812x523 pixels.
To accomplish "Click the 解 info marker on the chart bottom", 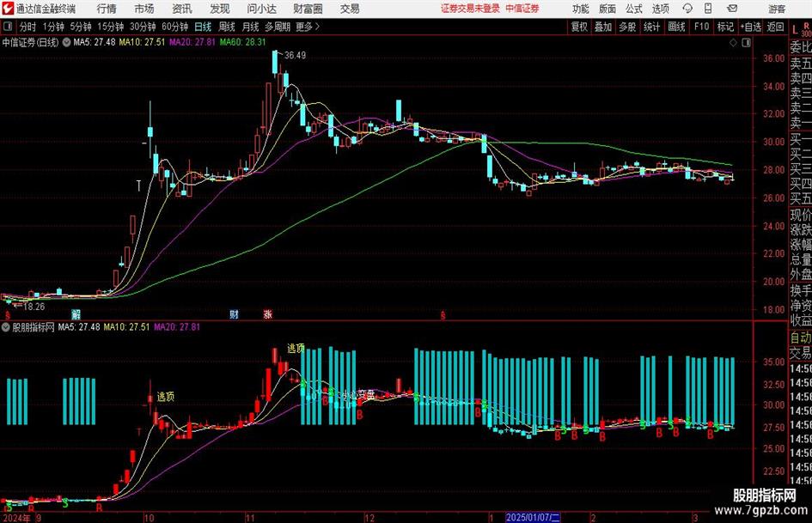I will [x=76, y=313].
